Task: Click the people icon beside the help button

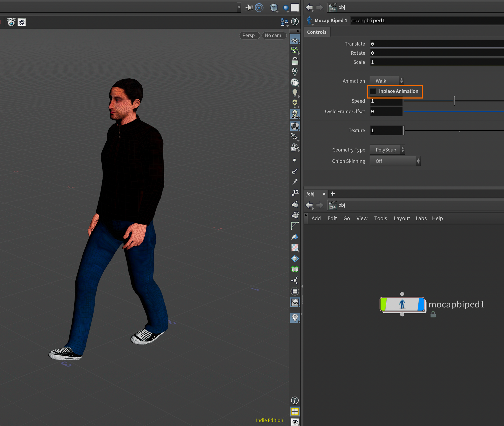Action: [x=284, y=22]
